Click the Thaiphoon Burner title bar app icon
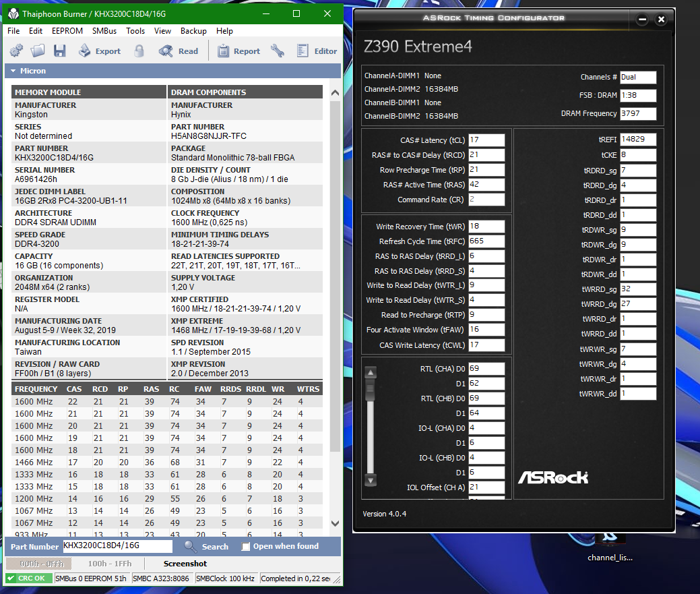700x594 pixels. tap(13, 14)
